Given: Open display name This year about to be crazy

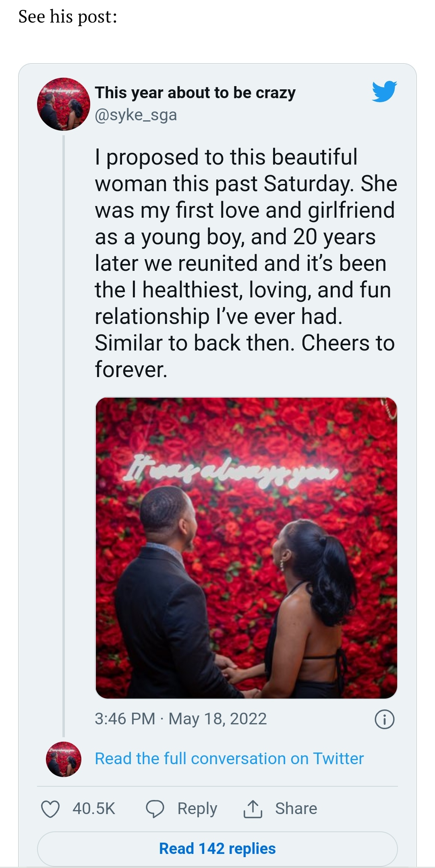Looking at the screenshot, I should (195, 93).
